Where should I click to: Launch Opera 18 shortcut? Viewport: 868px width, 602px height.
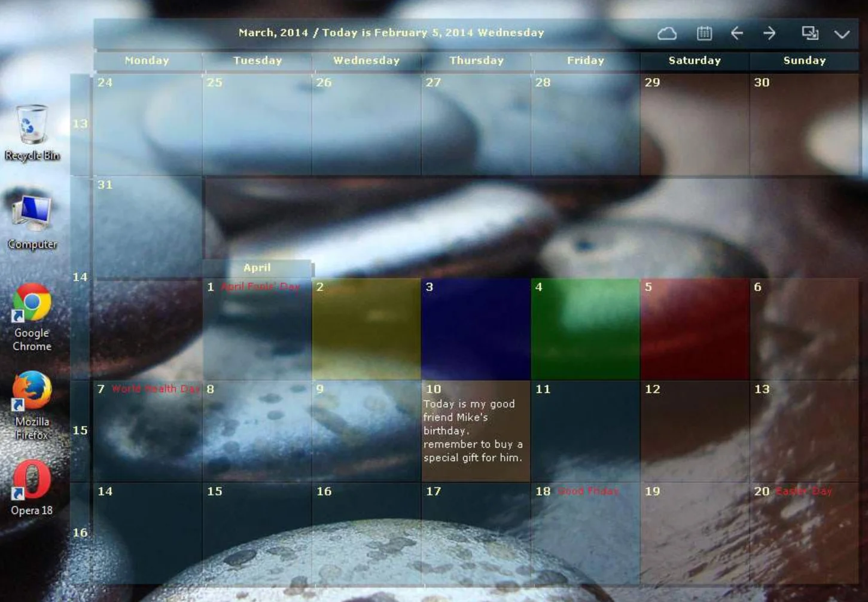point(32,488)
